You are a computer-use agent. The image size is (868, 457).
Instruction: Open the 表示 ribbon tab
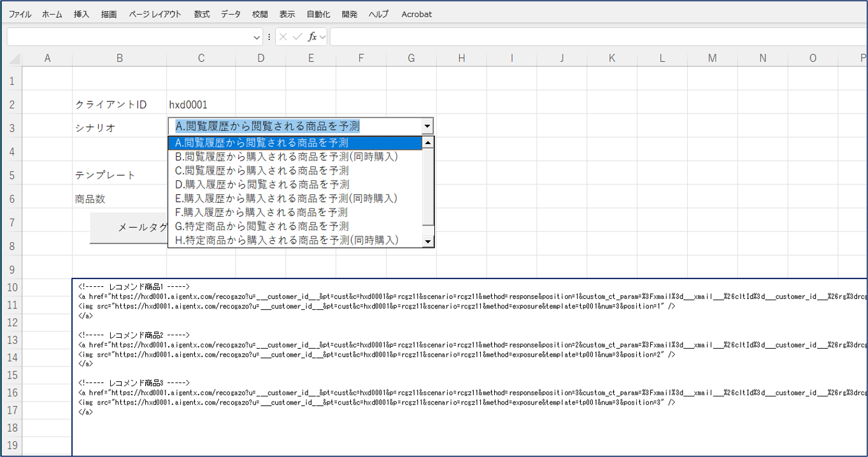click(287, 14)
